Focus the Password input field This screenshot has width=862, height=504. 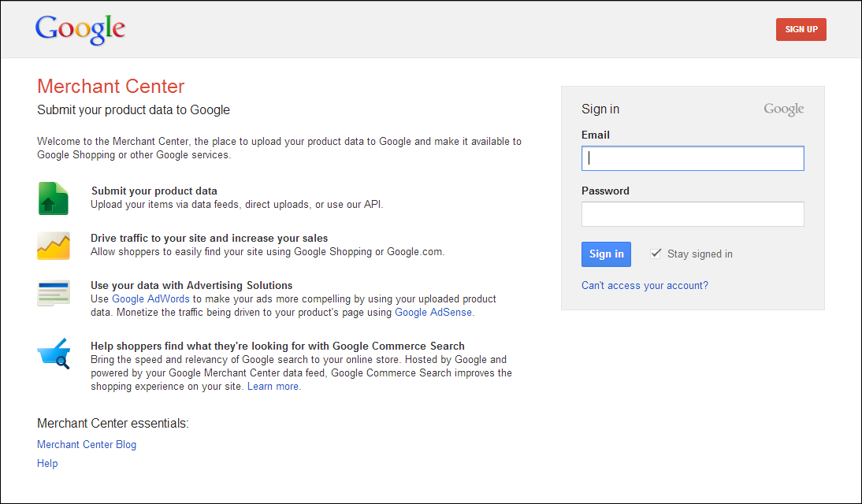(x=693, y=214)
